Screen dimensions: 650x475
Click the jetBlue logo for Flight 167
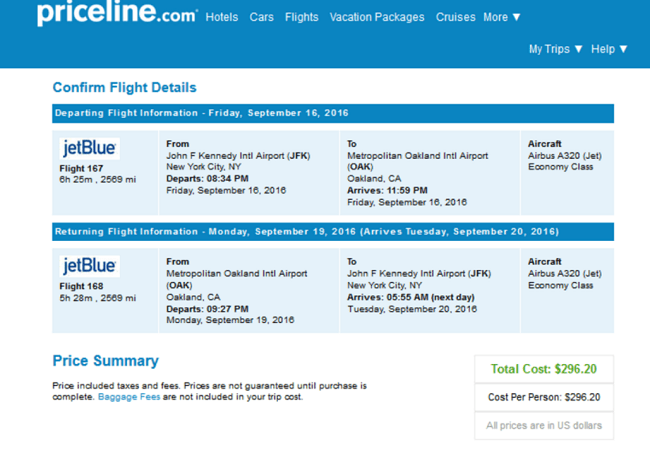click(90, 148)
